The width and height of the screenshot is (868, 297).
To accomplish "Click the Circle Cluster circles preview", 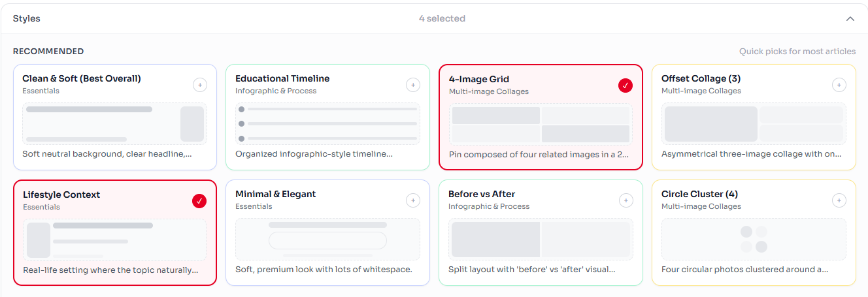I will (x=754, y=240).
